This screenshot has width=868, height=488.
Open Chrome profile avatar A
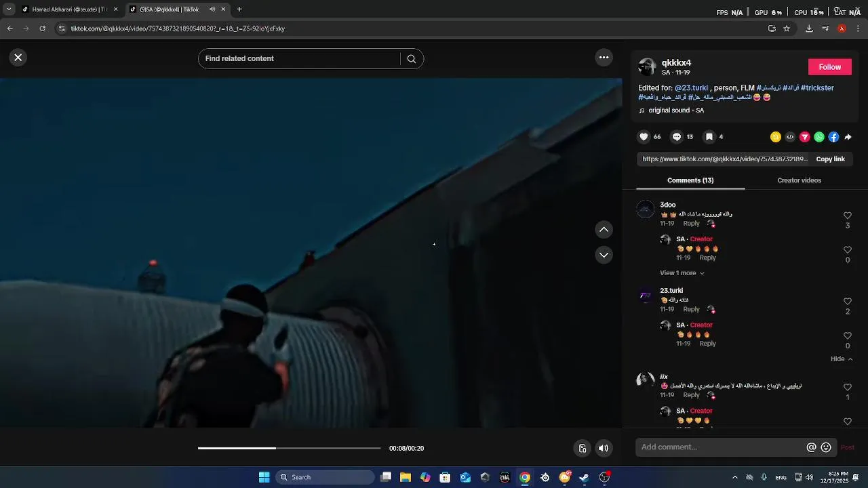point(842,28)
